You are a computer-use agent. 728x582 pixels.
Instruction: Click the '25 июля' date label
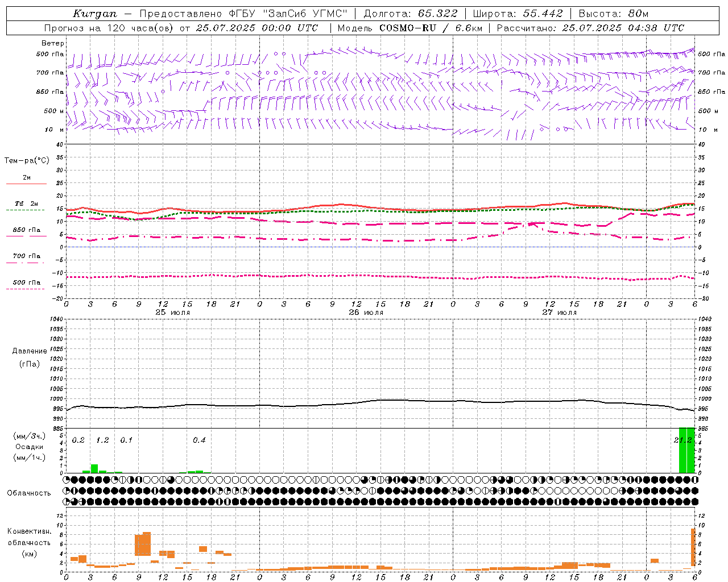(x=173, y=313)
